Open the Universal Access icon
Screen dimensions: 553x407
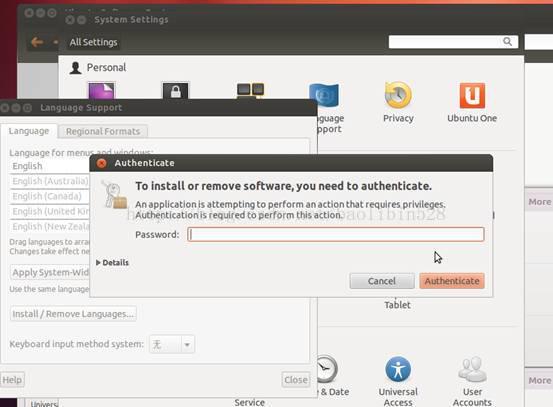click(x=398, y=369)
